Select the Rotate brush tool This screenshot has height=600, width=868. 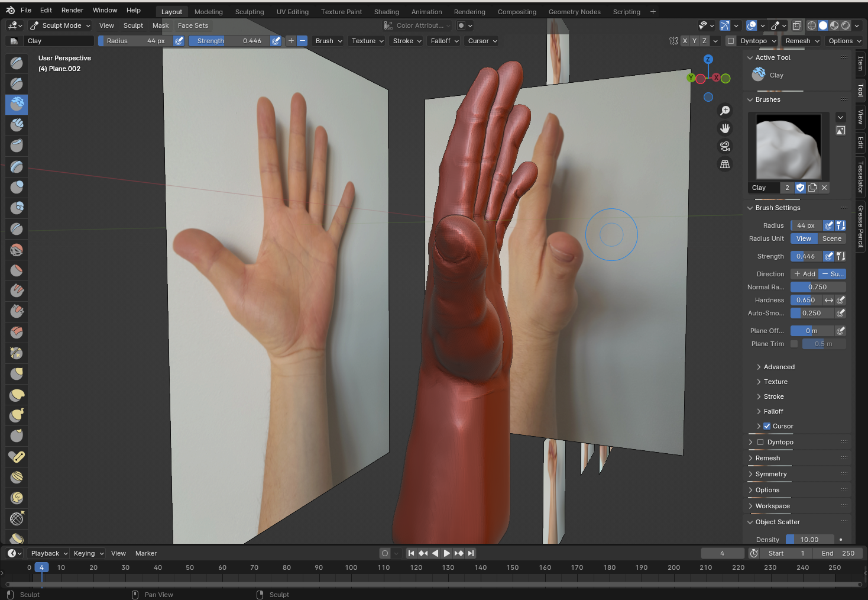point(17,498)
